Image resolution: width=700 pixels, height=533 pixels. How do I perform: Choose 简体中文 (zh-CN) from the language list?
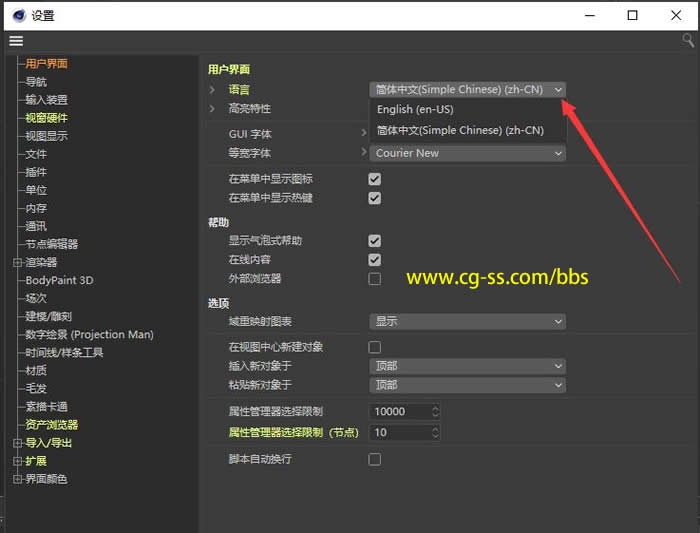[460, 130]
